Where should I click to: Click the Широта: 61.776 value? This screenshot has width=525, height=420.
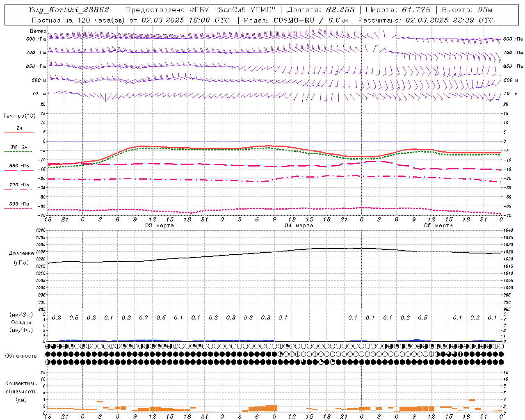point(398,10)
